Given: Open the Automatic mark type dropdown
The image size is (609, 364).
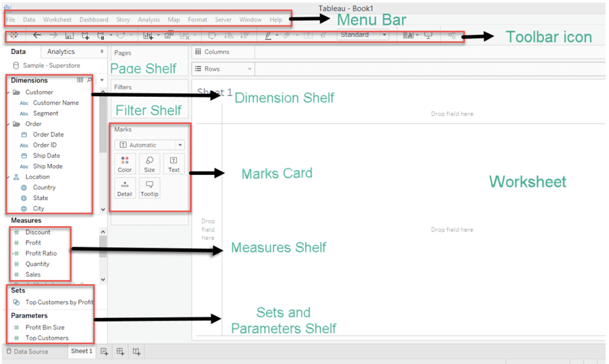Looking at the screenshot, I should pyautogui.click(x=150, y=145).
